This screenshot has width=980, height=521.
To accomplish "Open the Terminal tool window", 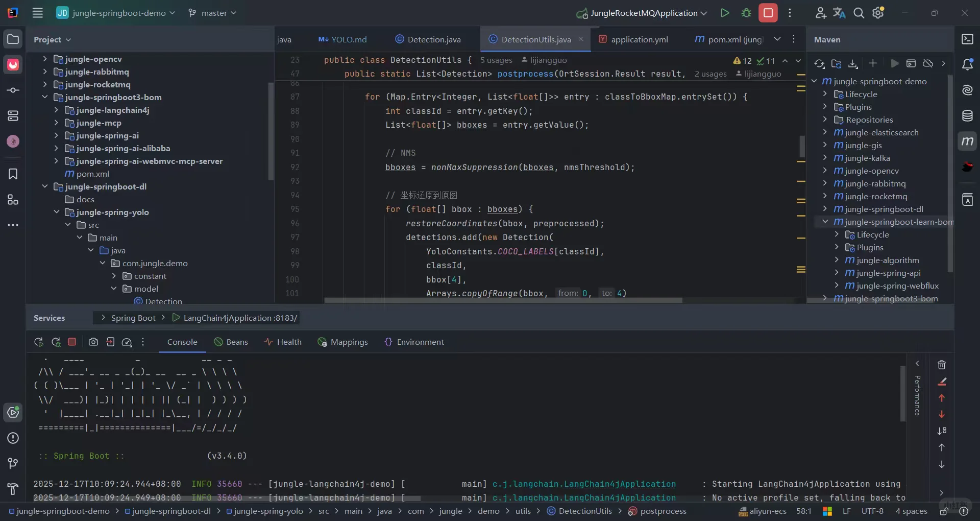I will 967,39.
